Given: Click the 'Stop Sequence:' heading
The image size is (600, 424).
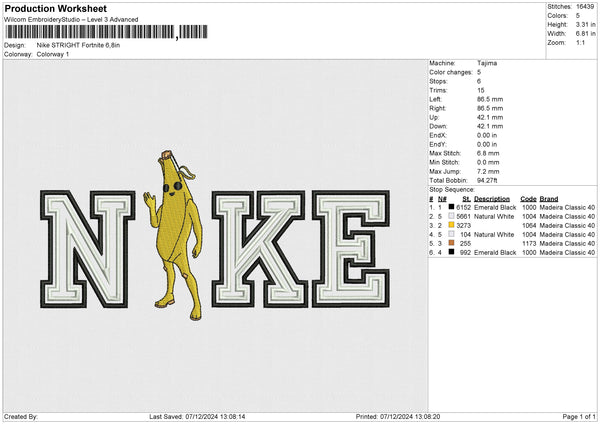Looking at the screenshot, I should [x=452, y=189].
